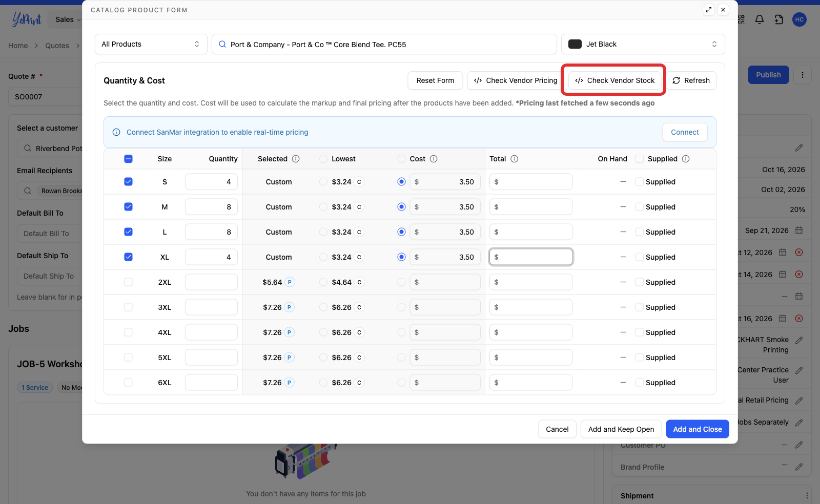This screenshot has width=820, height=504.
Task: Open the HC user avatar
Action: pos(799,19)
